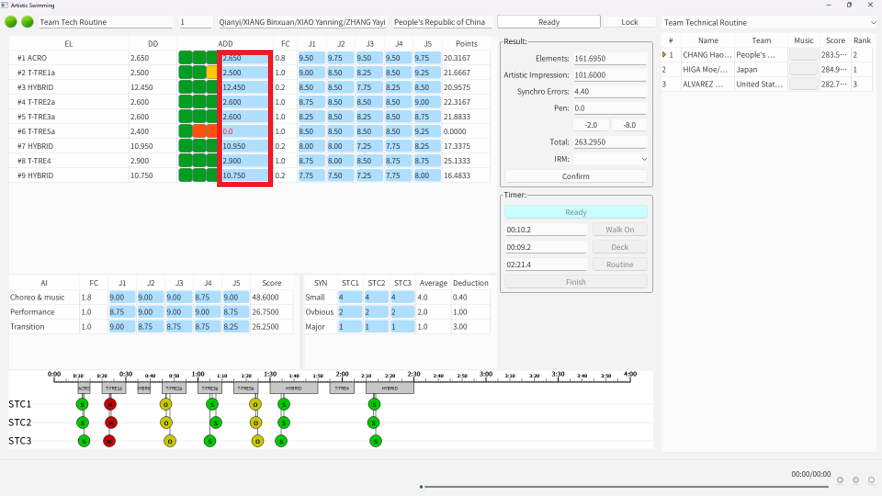Click STC3 green S marker under ACRO block
Image resolution: width=882 pixels, height=496 pixels.
coord(84,441)
